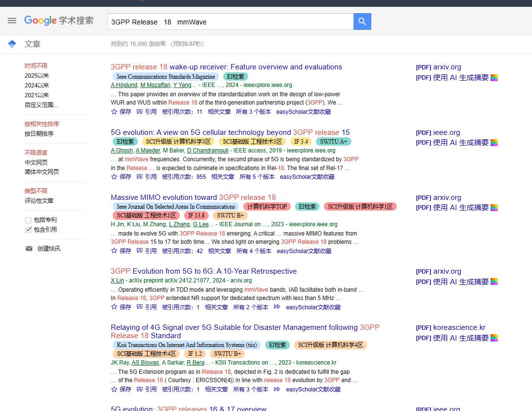This screenshot has width=532, height=411.
Task: View the 955 citations of 5G evolution paper
Action: (184, 177)
